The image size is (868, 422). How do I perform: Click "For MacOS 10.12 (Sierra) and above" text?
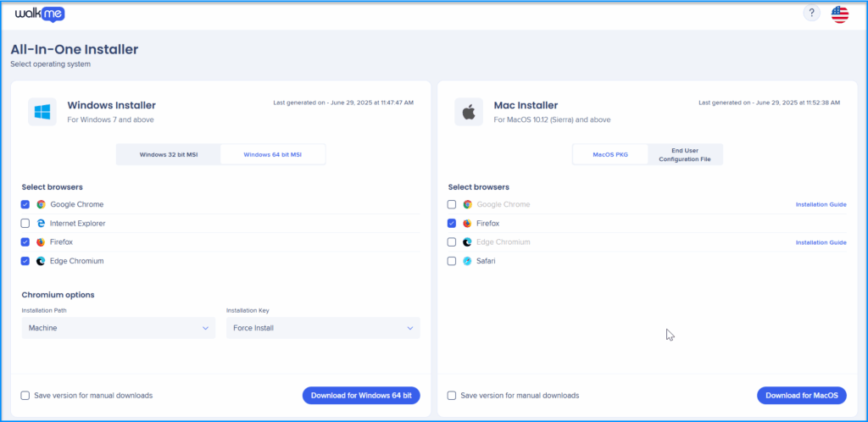point(553,119)
